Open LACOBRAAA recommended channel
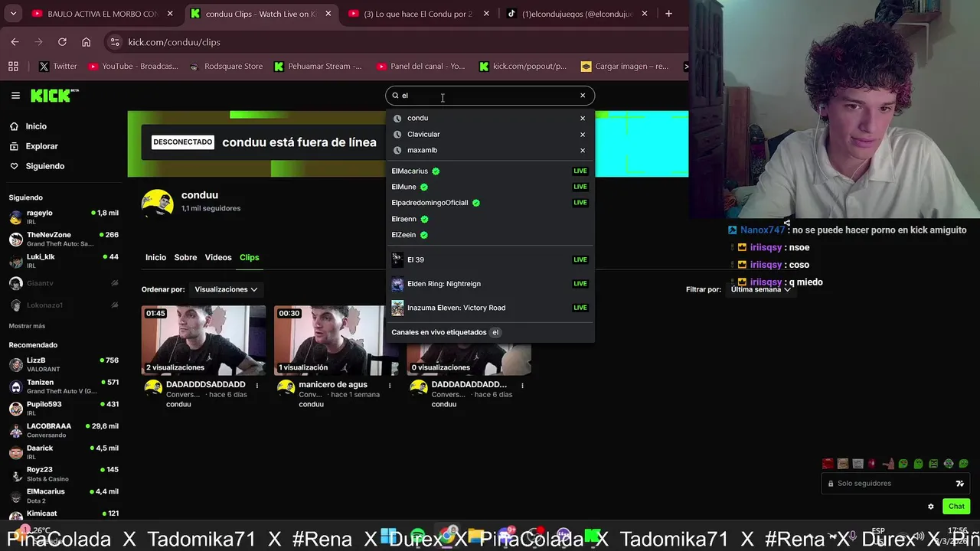The height and width of the screenshot is (551, 980). pos(64,430)
